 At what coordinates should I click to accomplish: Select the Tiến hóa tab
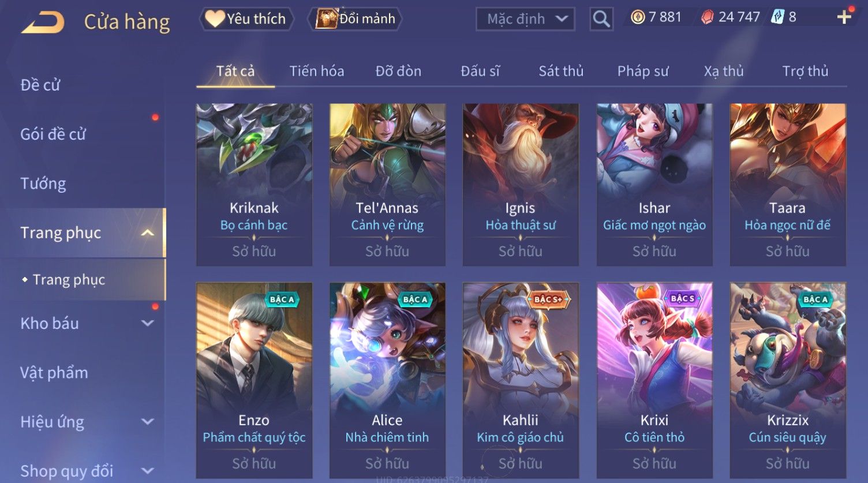click(x=317, y=71)
